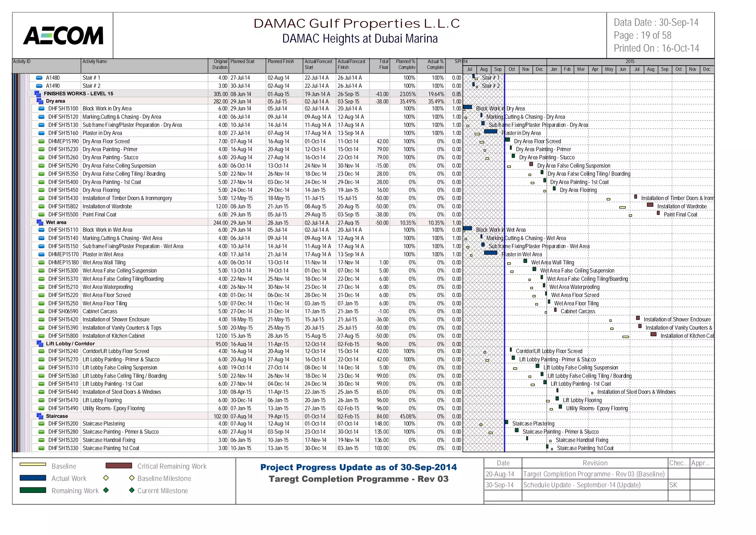This screenshot has width=756, height=535.
Task: Click the green icon next to DHMEP15180
Action: click(x=41, y=262)
